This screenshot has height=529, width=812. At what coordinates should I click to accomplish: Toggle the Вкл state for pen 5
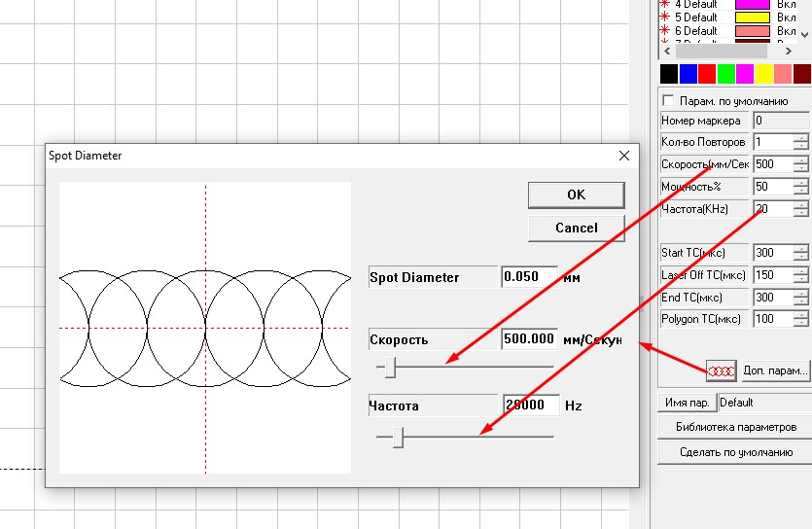[x=787, y=18]
